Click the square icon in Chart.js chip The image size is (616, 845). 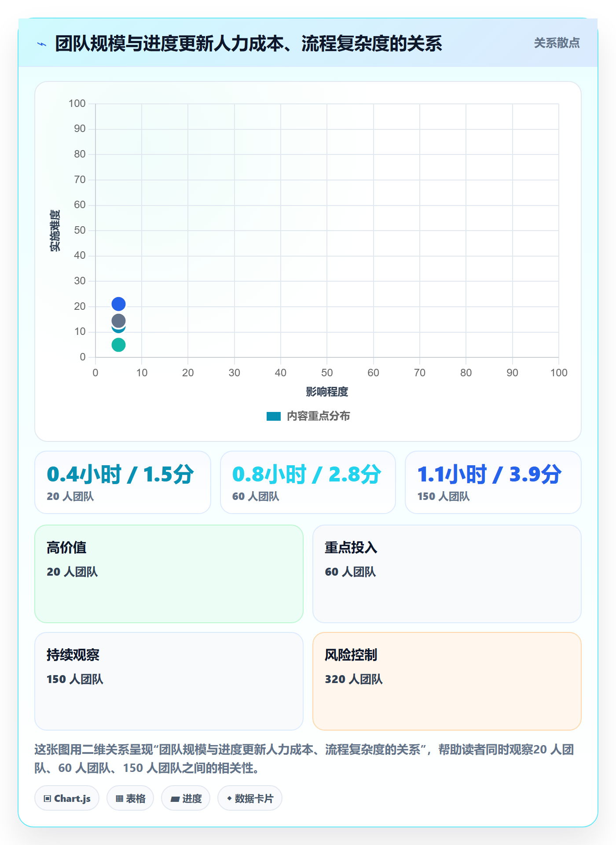(x=48, y=799)
